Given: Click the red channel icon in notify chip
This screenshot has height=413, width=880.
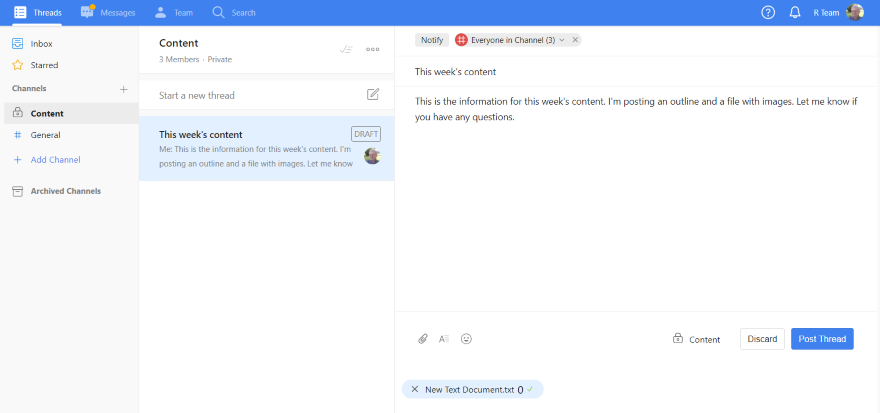Looking at the screenshot, I should point(461,40).
